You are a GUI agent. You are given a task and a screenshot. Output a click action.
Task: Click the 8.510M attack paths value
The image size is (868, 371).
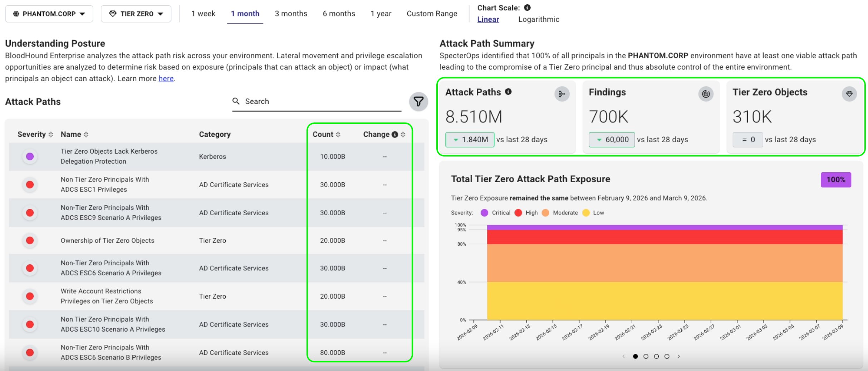tap(474, 117)
